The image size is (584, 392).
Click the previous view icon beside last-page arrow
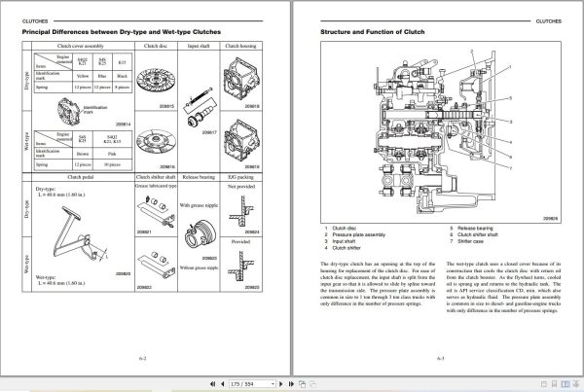point(302,384)
